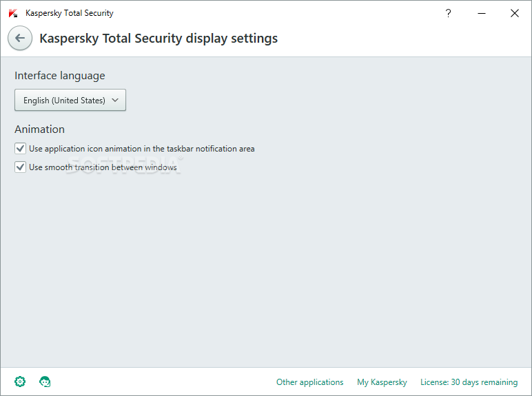532x396 pixels.
Task: Expand the language list using the chevron arrow
Action: 115,100
